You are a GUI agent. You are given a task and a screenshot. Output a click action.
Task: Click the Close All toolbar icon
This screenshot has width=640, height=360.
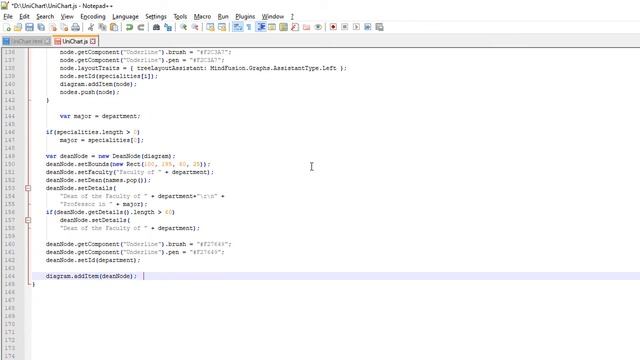(64, 27)
